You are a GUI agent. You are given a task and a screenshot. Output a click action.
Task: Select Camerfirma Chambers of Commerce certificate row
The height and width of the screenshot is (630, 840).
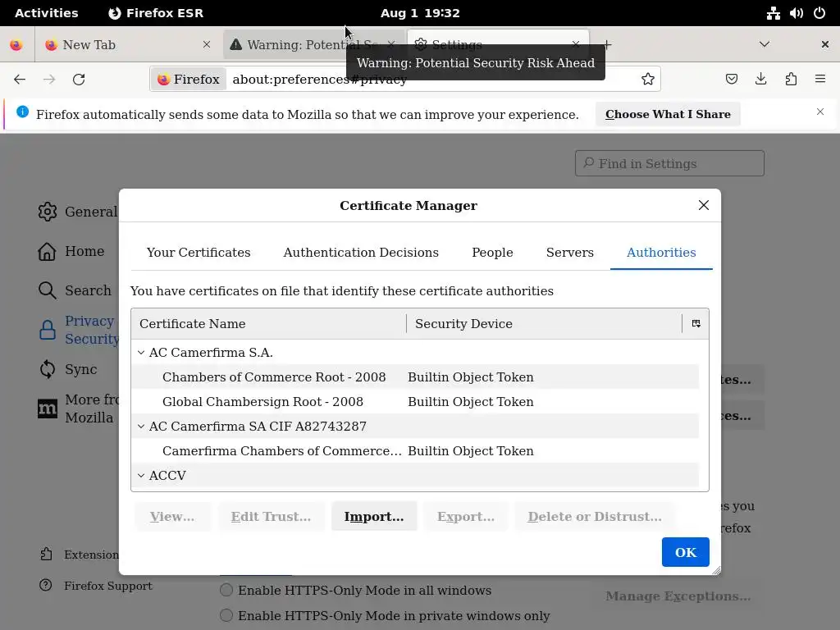415,451
